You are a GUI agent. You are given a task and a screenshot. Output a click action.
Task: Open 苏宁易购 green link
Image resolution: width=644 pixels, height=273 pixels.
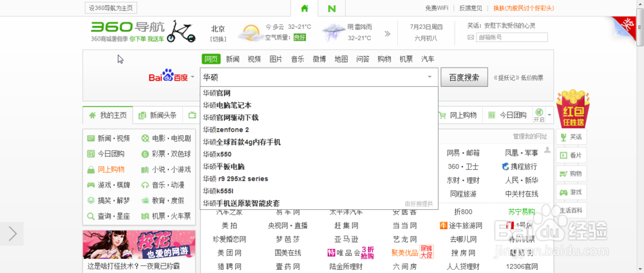point(522,212)
